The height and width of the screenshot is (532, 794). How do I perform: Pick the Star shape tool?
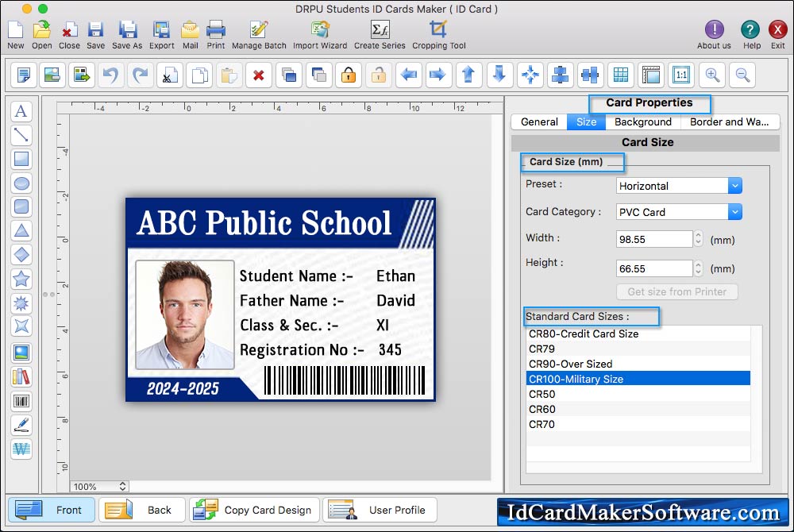click(x=21, y=279)
